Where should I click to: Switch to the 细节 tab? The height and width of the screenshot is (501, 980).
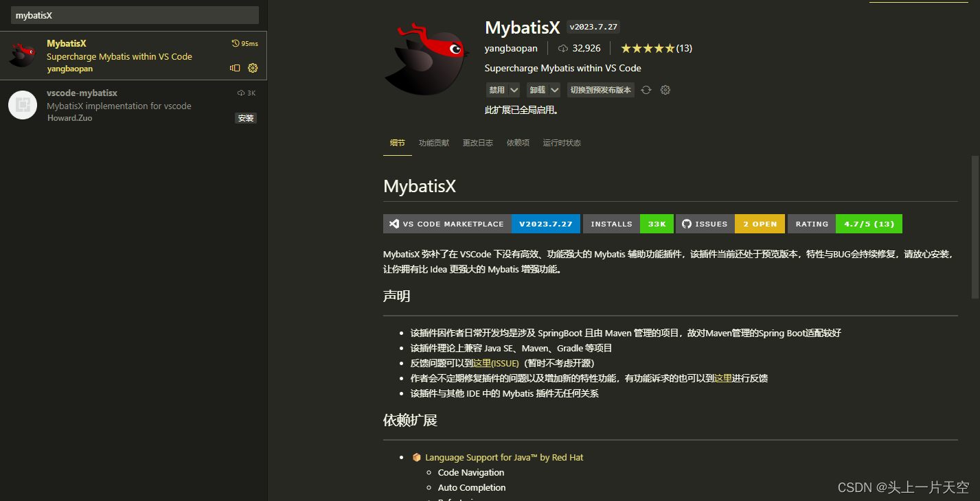coord(398,143)
